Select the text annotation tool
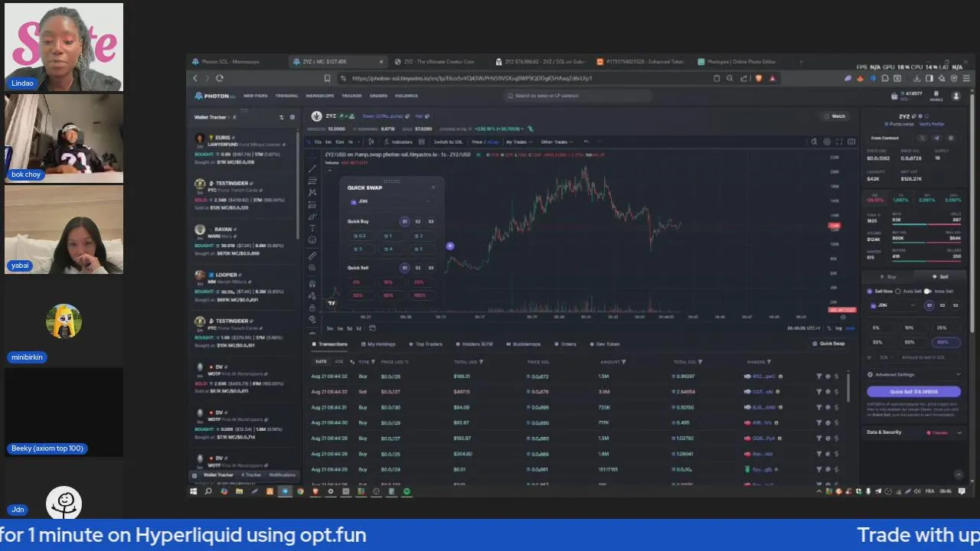The width and height of the screenshot is (980, 551). 312,228
